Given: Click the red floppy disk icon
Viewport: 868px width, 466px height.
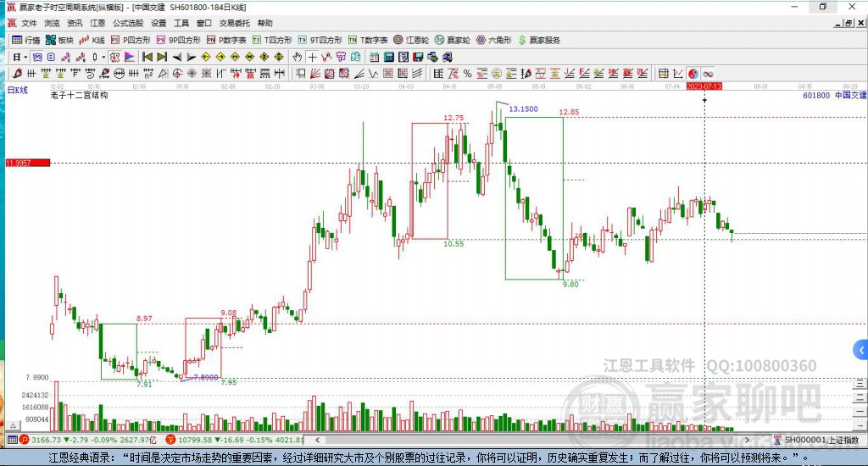Looking at the screenshot, I should point(417,57).
